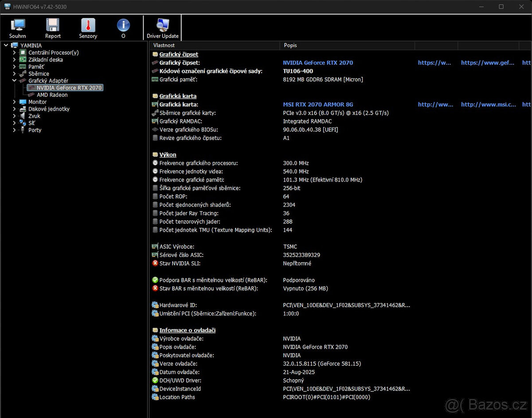This screenshot has height=418, width=532.
Task: Click green check icon beside Podpora BAR
Action: click(155, 280)
